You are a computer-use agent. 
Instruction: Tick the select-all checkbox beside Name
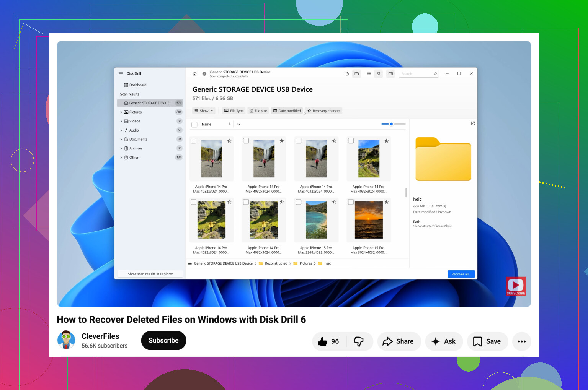pos(194,125)
